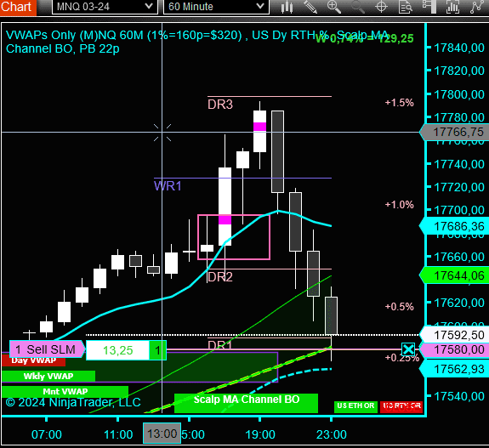Cancel the sell order with X icon
The height and width of the screenshot is (448, 489).
408,349
